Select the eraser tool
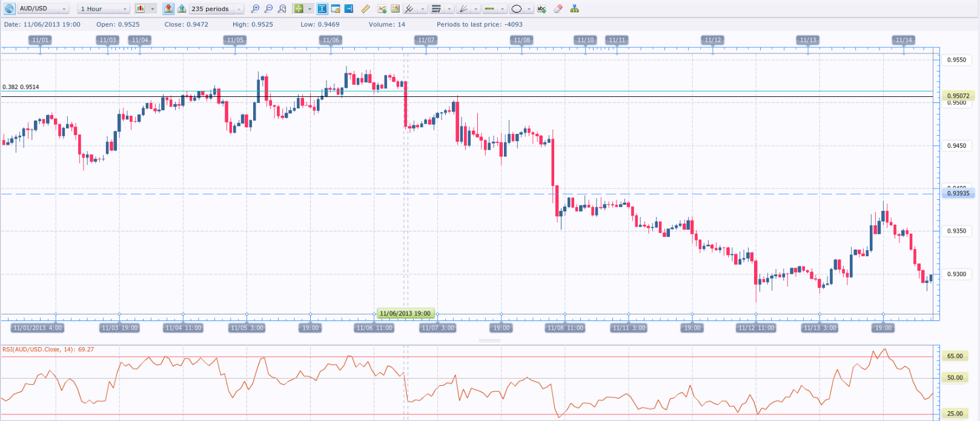Viewport: 980px width, 421px height. click(558, 8)
